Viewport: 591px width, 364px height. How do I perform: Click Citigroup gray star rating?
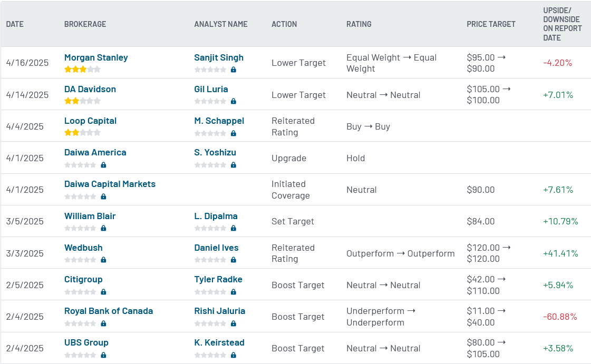click(80, 291)
